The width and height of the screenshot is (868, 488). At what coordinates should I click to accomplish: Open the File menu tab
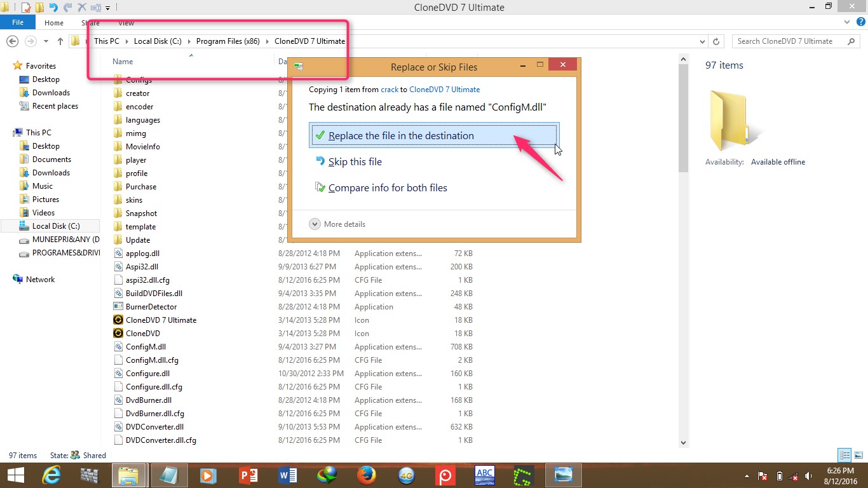point(18,22)
